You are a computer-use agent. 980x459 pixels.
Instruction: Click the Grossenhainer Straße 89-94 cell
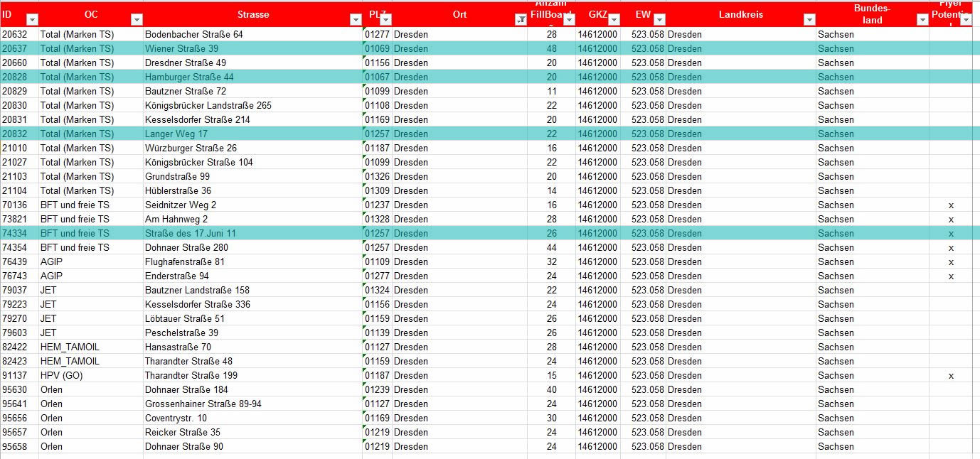252,404
